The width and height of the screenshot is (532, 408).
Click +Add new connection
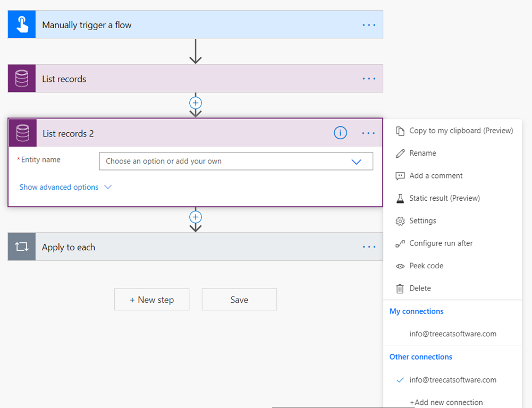click(x=446, y=402)
